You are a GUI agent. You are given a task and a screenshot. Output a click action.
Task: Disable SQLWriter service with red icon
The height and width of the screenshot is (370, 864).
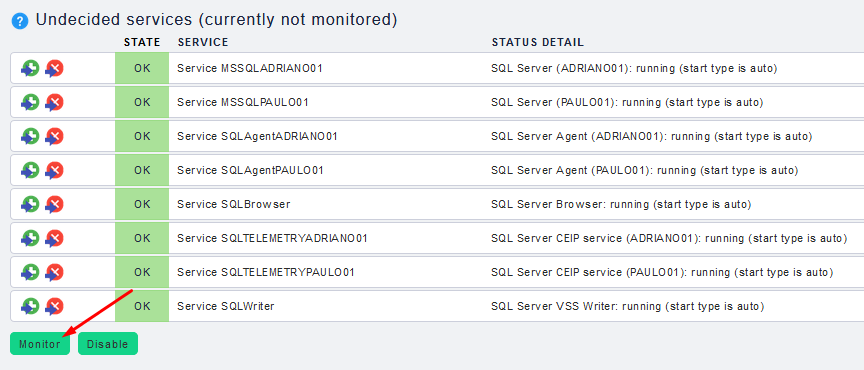pyautogui.click(x=54, y=306)
